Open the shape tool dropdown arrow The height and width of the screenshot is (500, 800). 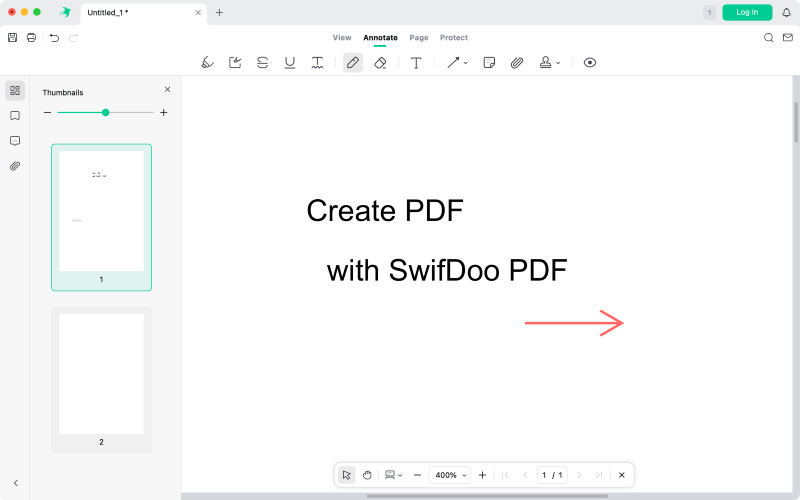[465, 63]
